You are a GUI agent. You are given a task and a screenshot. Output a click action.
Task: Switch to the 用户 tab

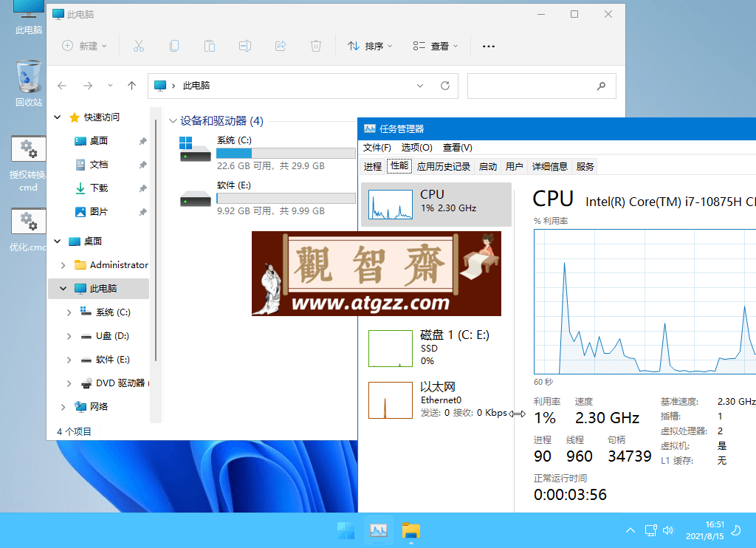point(515,166)
